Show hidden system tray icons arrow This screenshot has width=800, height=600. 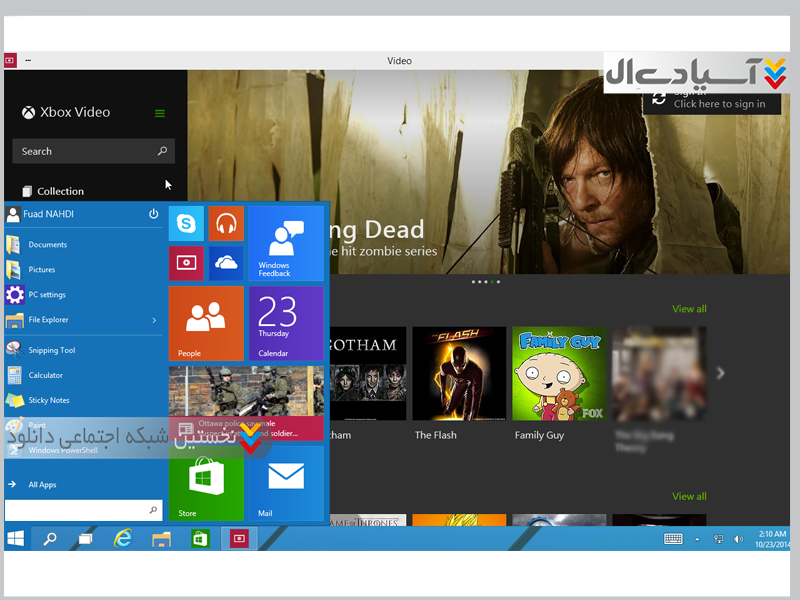click(699, 538)
